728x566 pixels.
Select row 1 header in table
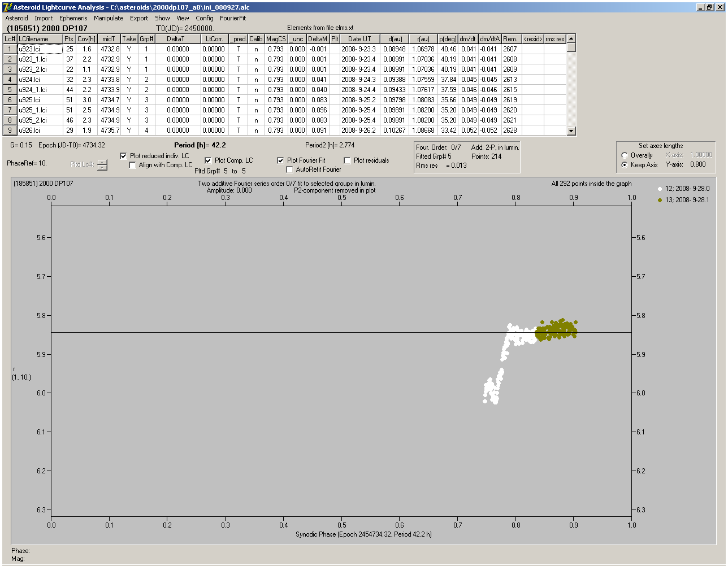pyautogui.click(x=10, y=49)
